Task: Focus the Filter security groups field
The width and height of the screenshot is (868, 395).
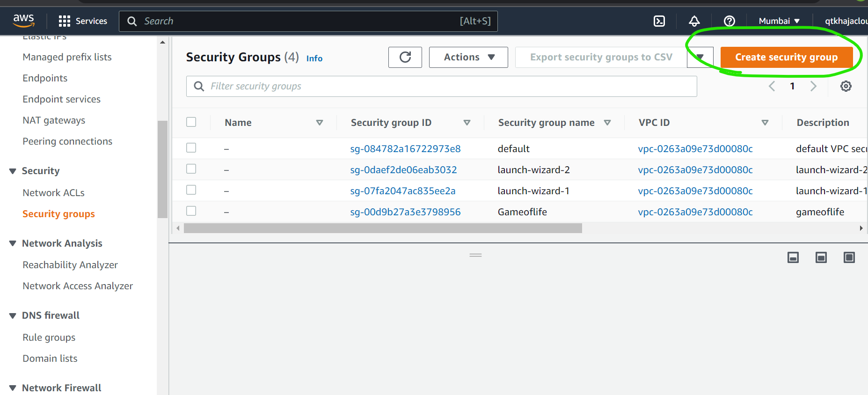Action: [x=442, y=86]
